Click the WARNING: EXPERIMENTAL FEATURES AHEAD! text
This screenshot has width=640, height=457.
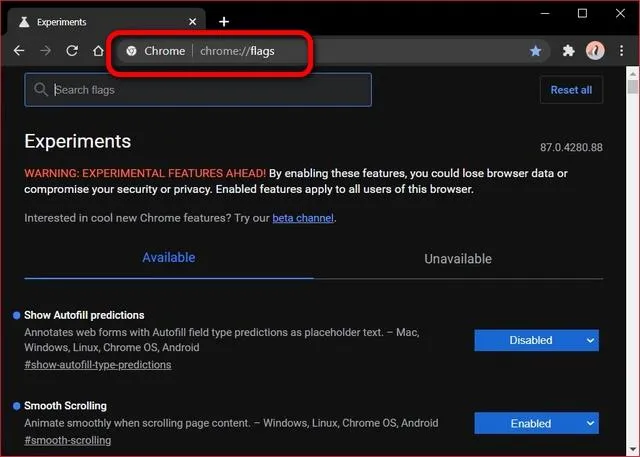(x=145, y=173)
